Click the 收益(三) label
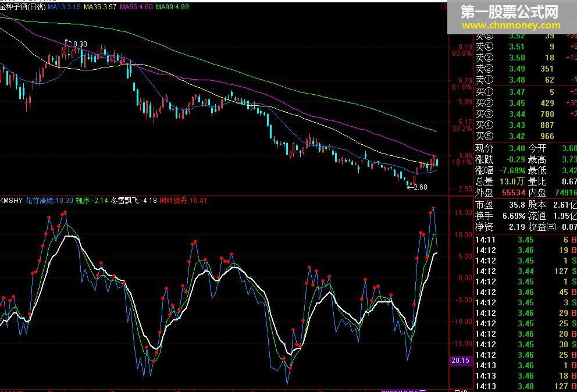This screenshot has width=577, height=392. pyautogui.click(x=542, y=227)
